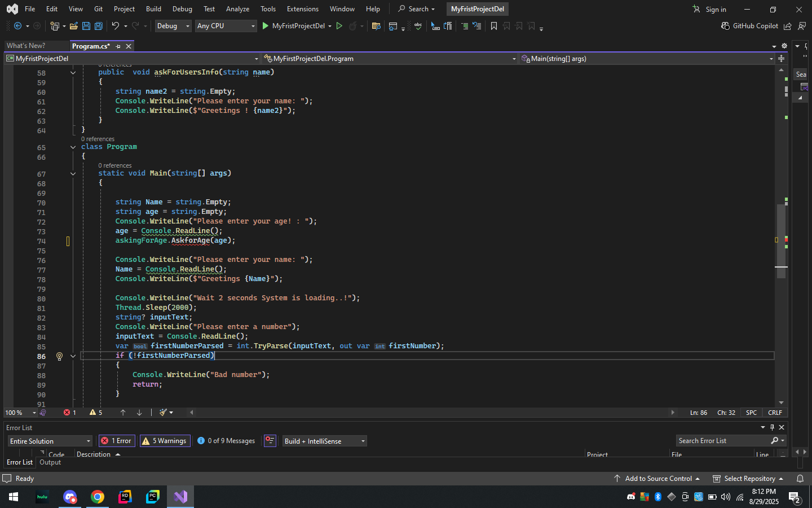Click the Open File folder icon

pos(74,26)
